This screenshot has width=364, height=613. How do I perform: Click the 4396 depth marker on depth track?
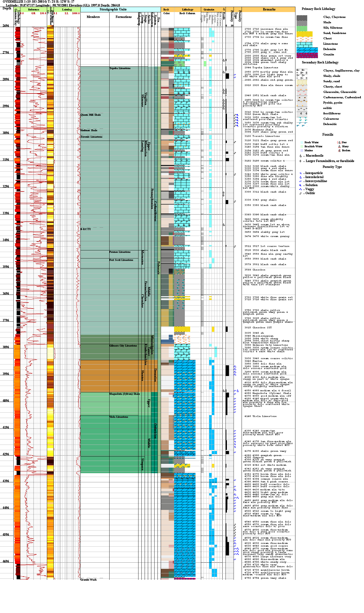click(6, 481)
